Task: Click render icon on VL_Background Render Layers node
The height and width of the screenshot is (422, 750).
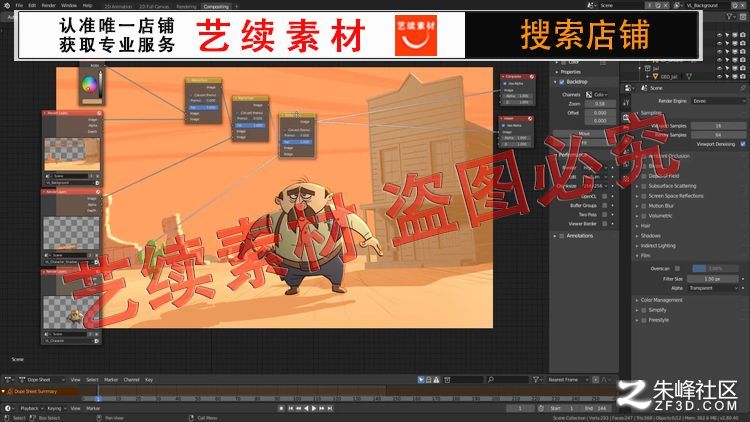Action: (x=97, y=183)
